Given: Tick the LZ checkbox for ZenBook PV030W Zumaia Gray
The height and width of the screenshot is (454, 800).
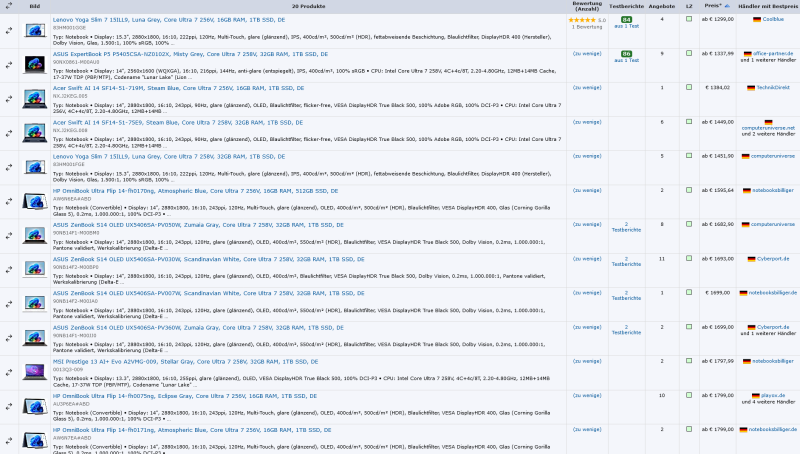Looking at the screenshot, I should (689, 224).
